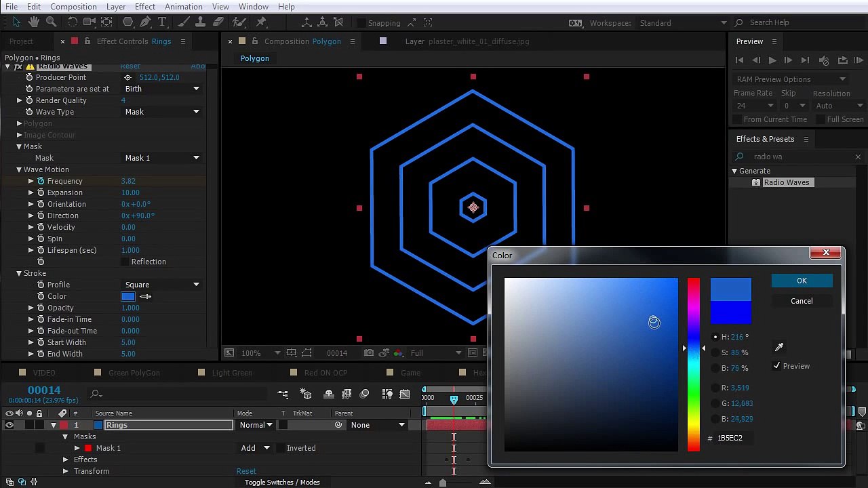This screenshot has width=868, height=488.
Task: Click the Color stroke eyedropper icon
Action: tap(145, 296)
